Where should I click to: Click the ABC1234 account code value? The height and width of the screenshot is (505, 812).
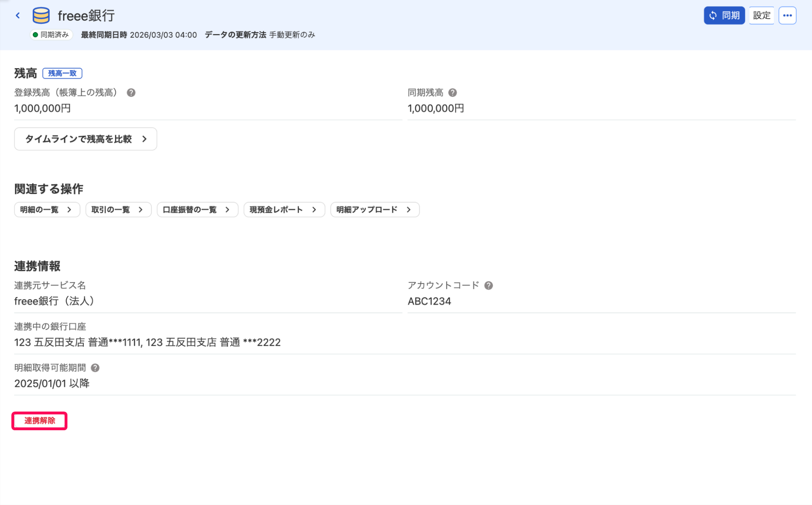[429, 301]
